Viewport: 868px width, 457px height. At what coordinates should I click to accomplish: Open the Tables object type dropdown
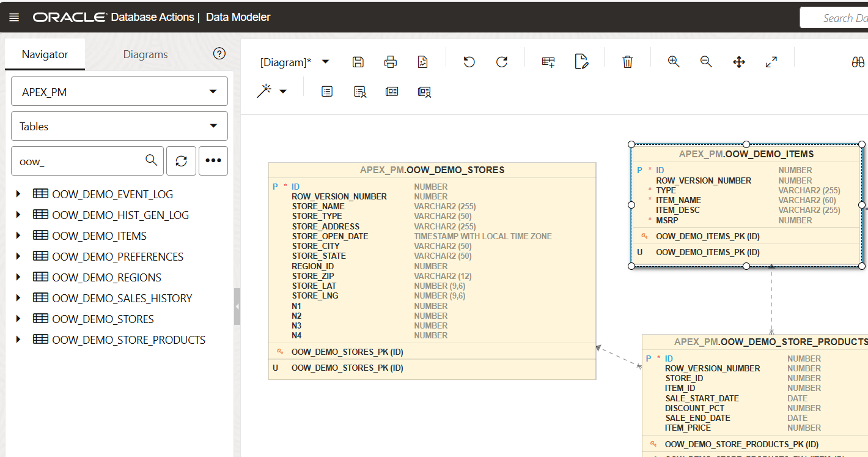tap(120, 126)
